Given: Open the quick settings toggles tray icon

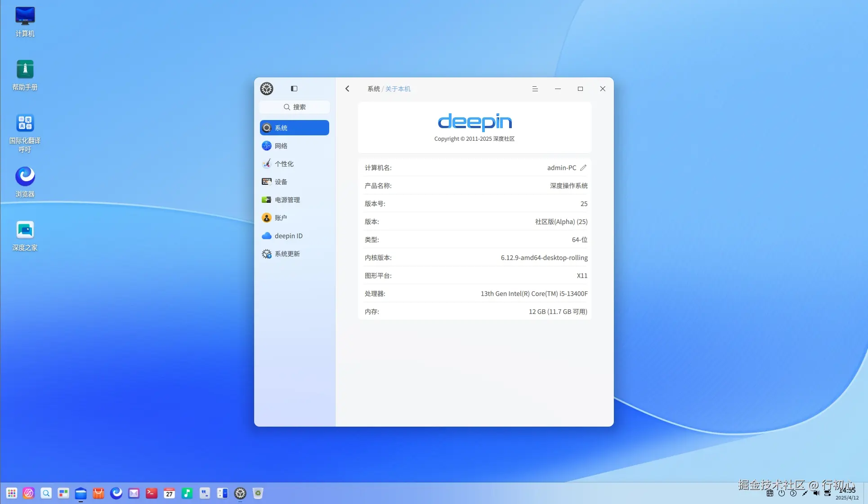Looking at the screenshot, I should (827, 493).
